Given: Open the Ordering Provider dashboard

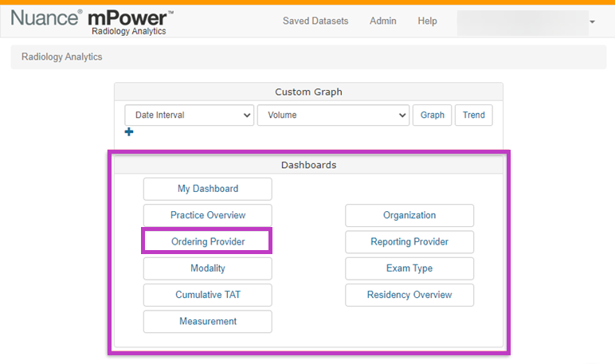Looking at the screenshot, I should pyautogui.click(x=207, y=241).
